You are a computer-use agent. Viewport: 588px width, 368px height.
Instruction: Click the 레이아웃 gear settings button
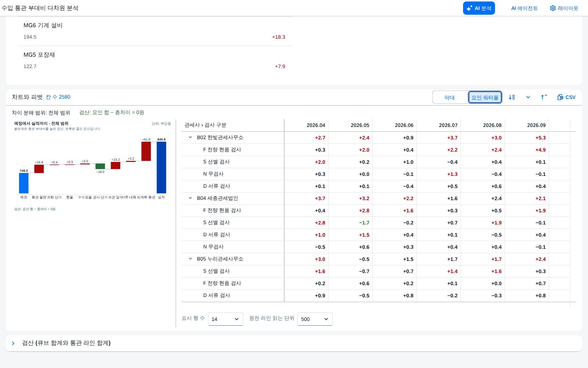coord(564,8)
